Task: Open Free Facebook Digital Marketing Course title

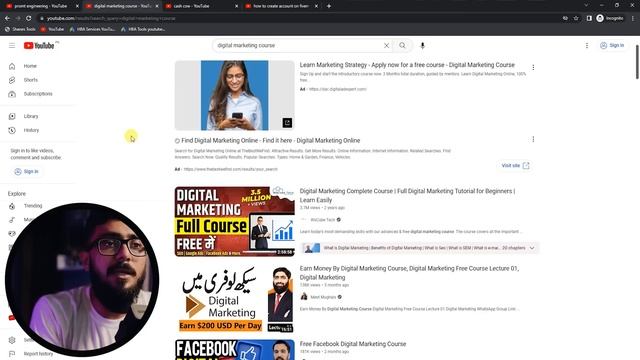Action: 353,344
